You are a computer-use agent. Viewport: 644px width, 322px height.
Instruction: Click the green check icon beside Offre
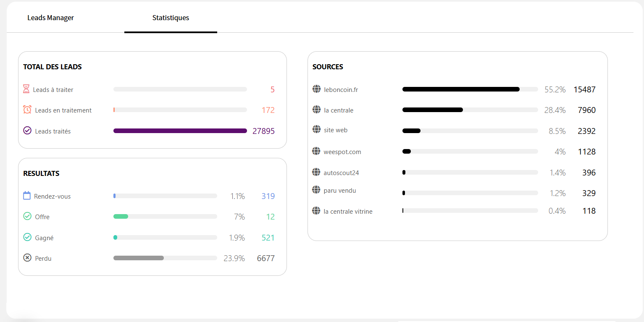click(x=27, y=216)
